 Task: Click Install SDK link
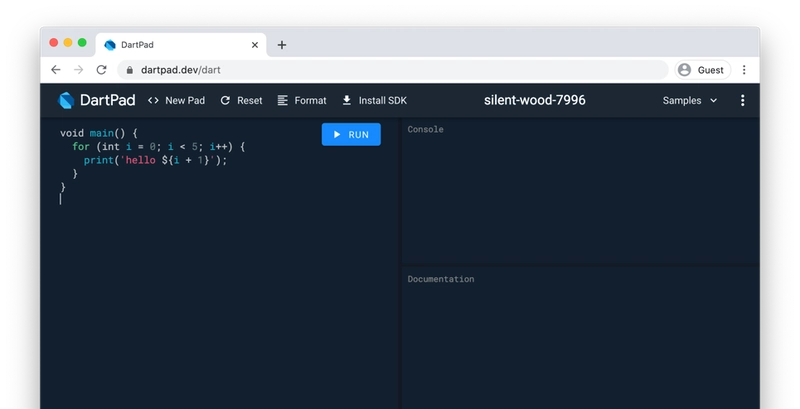click(x=374, y=100)
